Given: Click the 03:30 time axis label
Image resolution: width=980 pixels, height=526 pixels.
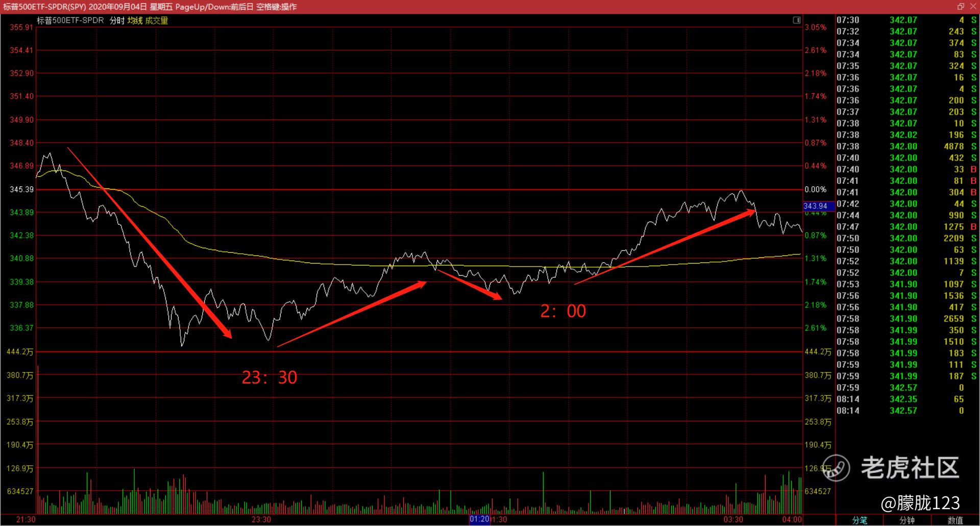Looking at the screenshot, I should pyautogui.click(x=733, y=520).
